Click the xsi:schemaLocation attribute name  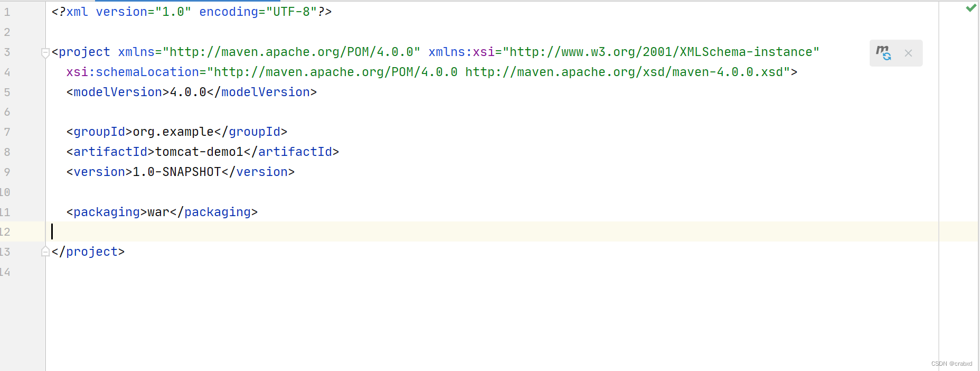pyautogui.click(x=133, y=72)
